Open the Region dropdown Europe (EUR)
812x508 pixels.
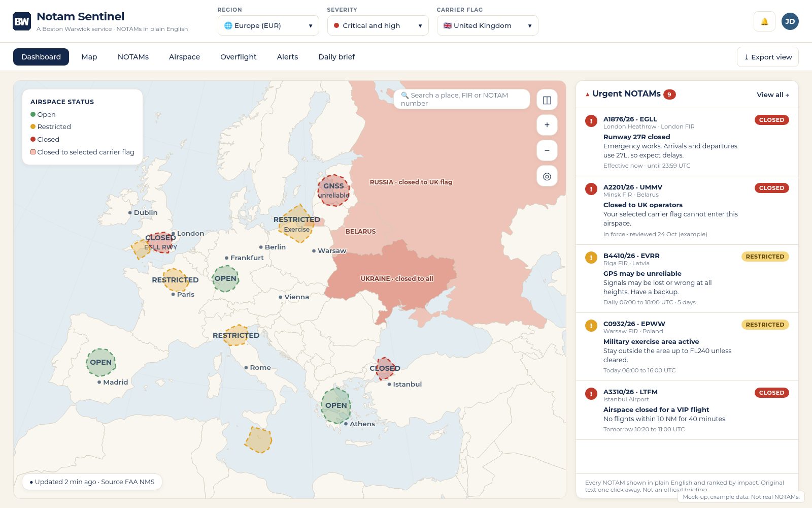click(x=268, y=25)
